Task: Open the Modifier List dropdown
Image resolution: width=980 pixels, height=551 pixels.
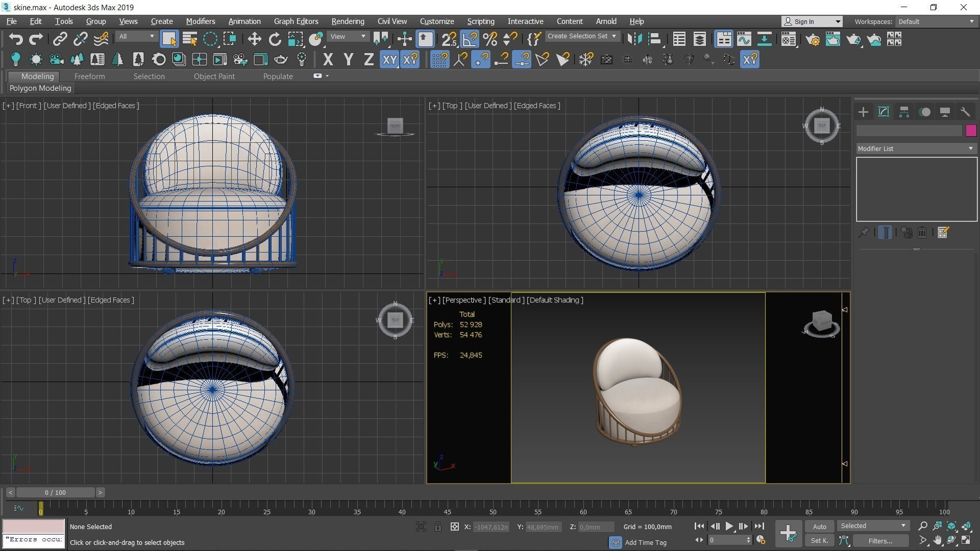Action: pos(916,149)
